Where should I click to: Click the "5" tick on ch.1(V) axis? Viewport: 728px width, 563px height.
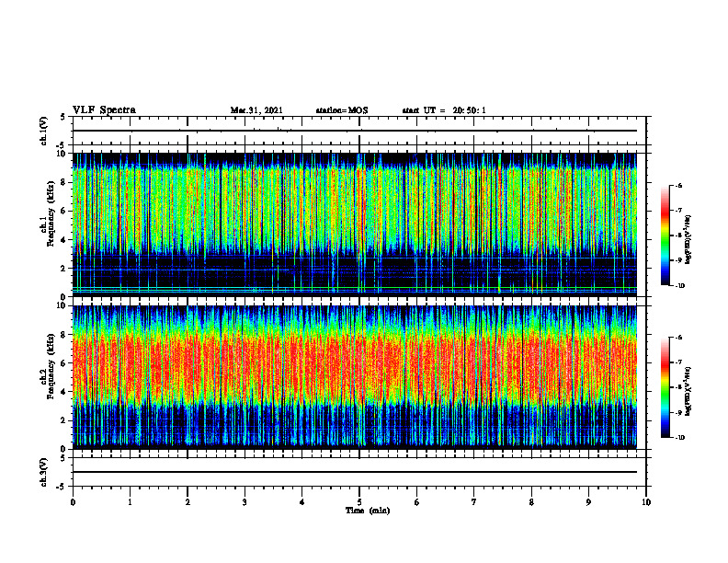click(x=64, y=118)
